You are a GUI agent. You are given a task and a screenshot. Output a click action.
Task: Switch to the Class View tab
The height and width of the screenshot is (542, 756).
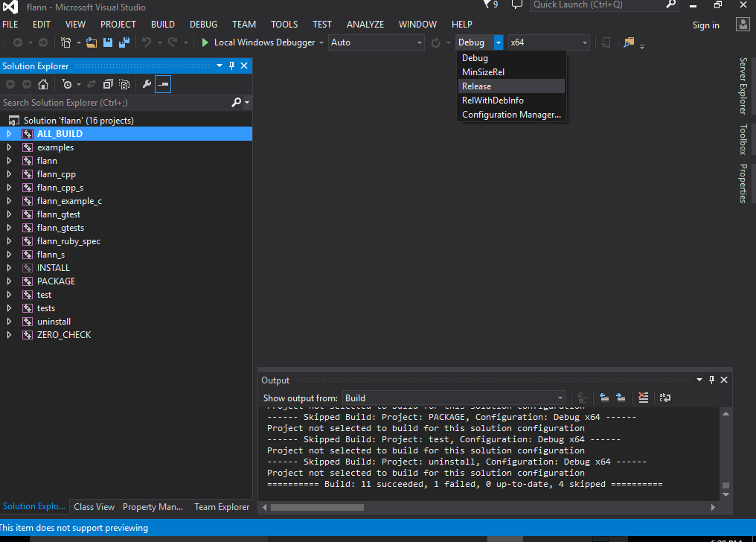pyautogui.click(x=94, y=507)
